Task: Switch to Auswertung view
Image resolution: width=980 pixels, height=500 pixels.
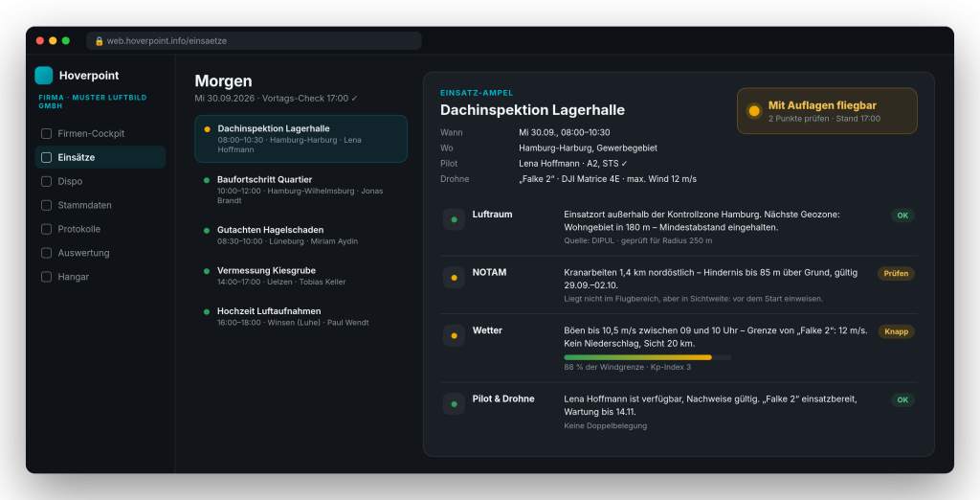Action: click(x=100, y=253)
